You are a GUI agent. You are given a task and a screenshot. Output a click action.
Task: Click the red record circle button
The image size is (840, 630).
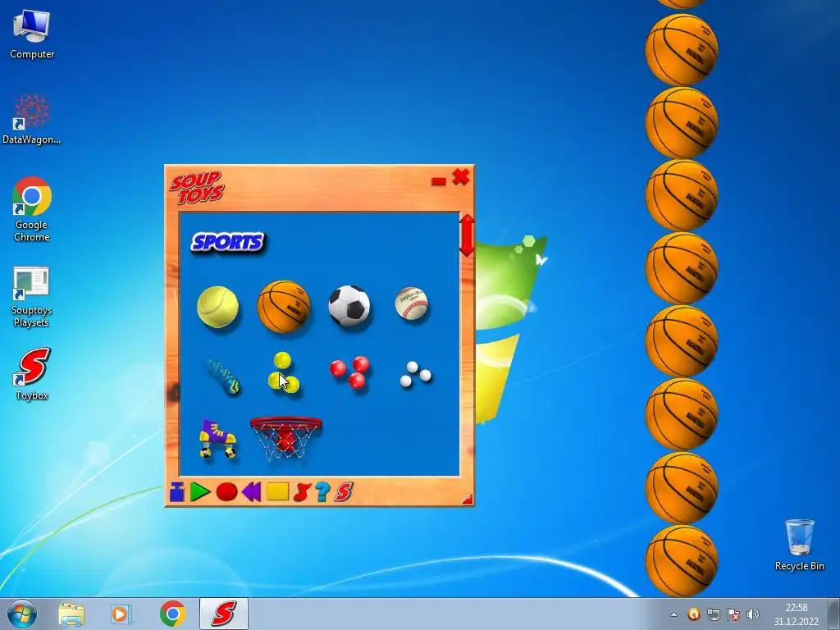click(226, 492)
